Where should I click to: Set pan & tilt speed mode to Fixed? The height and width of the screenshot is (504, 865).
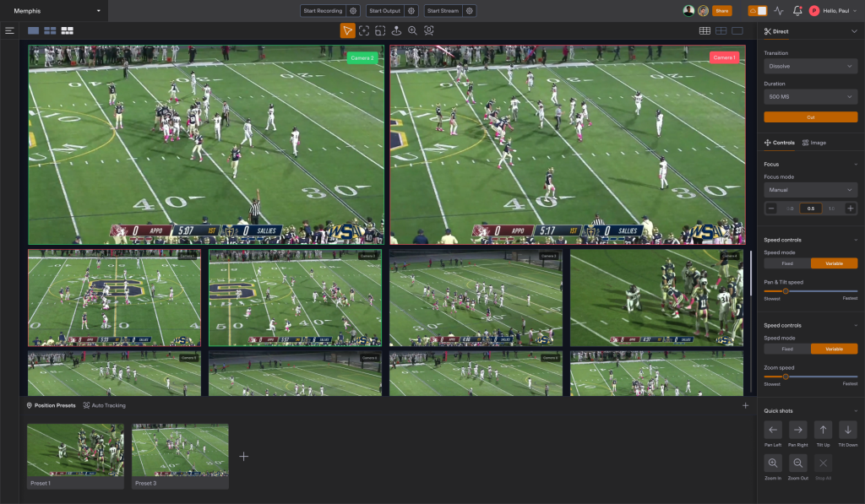pos(787,263)
